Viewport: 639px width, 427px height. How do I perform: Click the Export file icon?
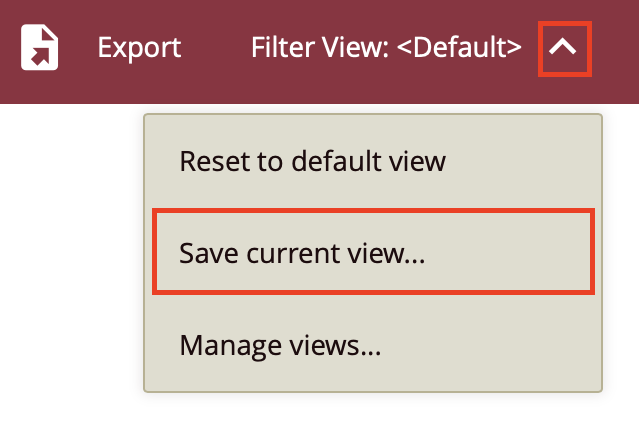[40, 47]
